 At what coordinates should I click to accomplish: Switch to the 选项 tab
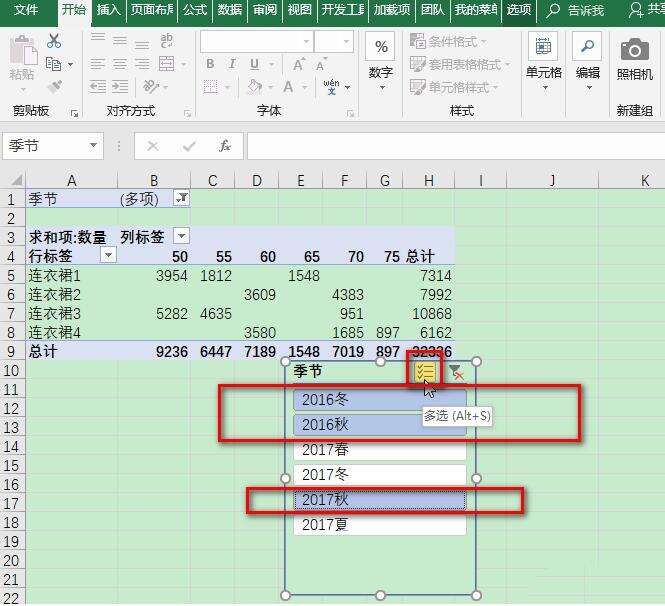519,10
